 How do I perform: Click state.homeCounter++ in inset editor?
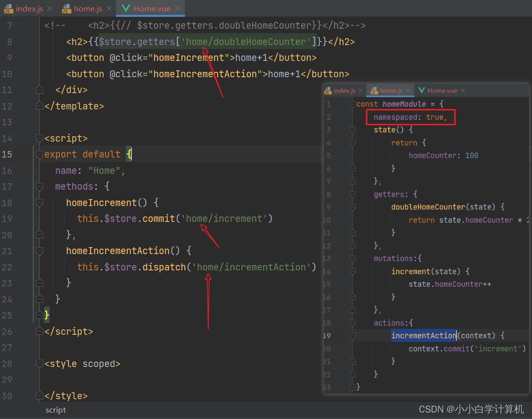450,284
